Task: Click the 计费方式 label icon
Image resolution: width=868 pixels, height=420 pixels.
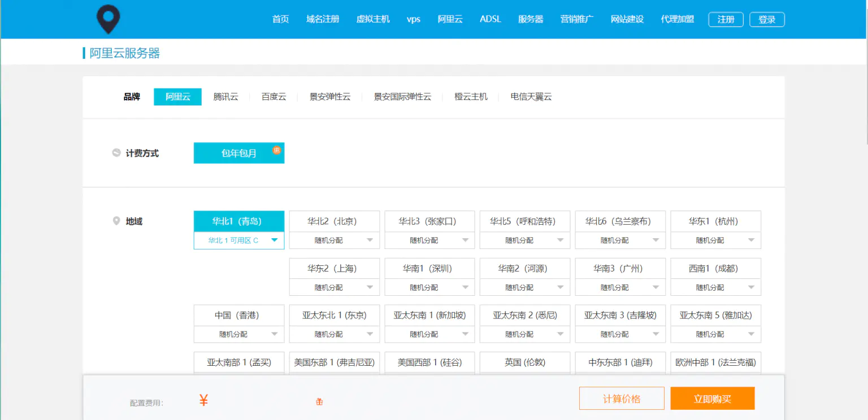Action: point(116,152)
